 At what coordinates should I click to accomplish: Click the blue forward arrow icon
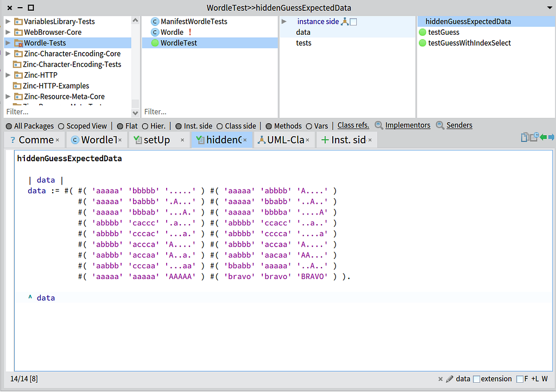click(551, 137)
